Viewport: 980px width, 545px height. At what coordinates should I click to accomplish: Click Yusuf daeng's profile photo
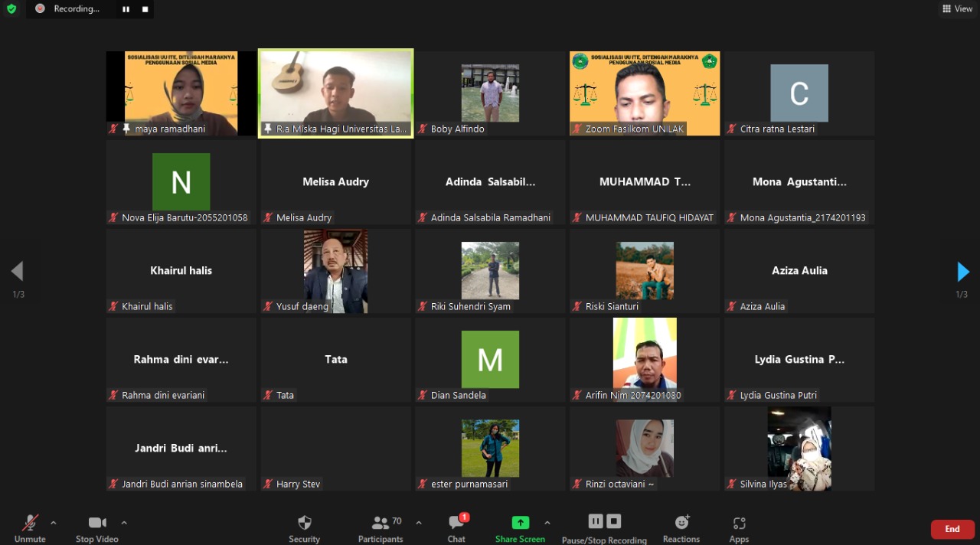[335, 271]
